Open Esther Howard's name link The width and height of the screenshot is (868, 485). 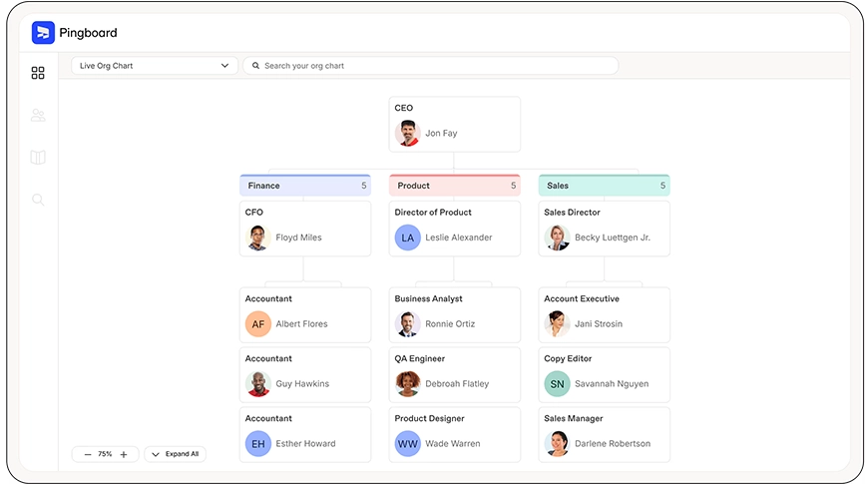(x=305, y=443)
